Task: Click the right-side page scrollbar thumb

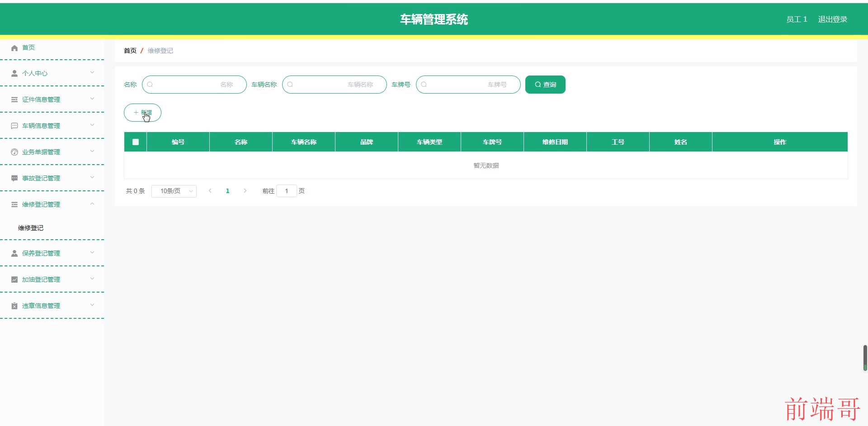Action: [865, 358]
